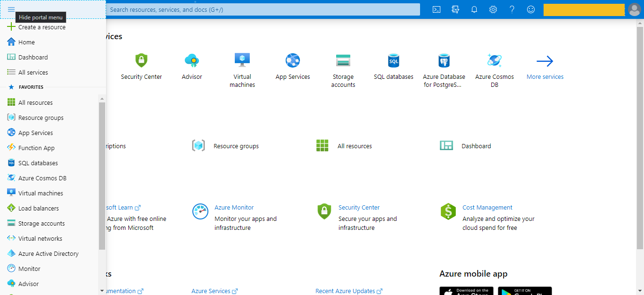The width and height of the screenshot is (644, 295).
Task: Send feedback via the smiley icon
Action: [530, 9]
